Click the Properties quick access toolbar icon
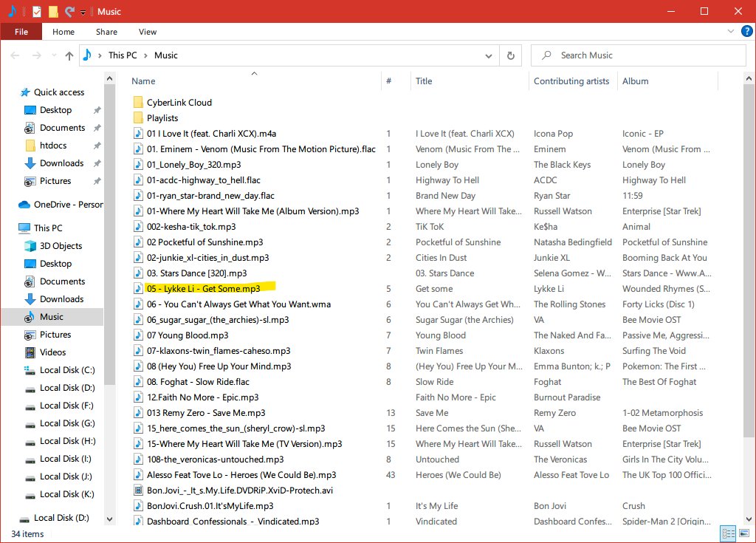This screenshot has height=543, width=756. tap(37, 11)
